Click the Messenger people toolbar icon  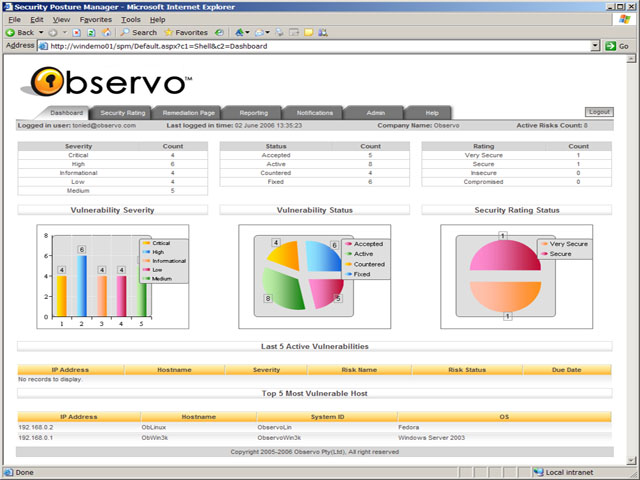(323, 33)
